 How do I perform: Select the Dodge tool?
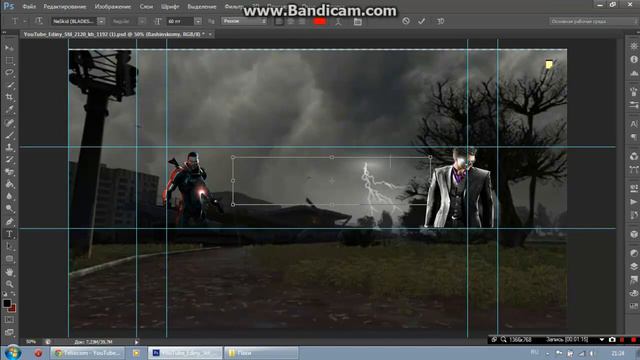(9, 209)
